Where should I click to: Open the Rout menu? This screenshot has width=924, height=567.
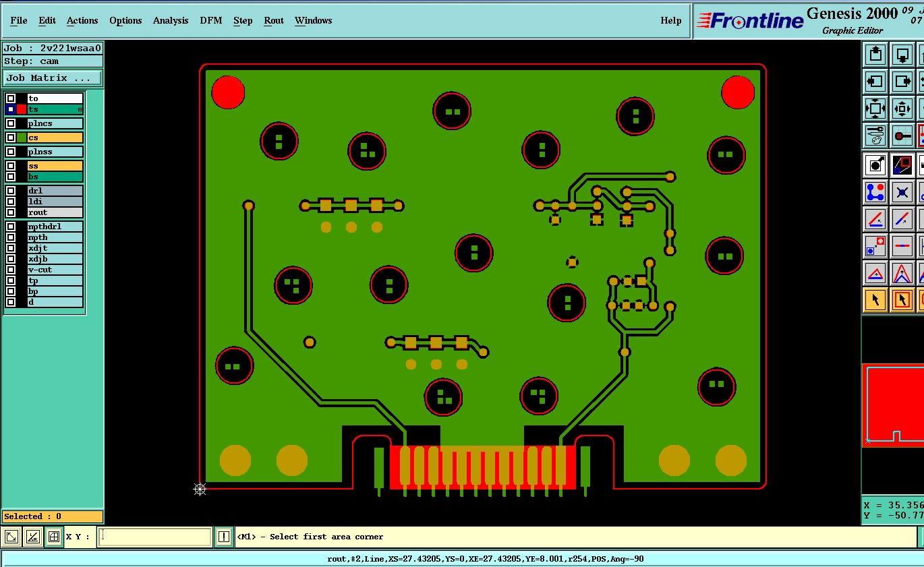[x=274, y=20]
